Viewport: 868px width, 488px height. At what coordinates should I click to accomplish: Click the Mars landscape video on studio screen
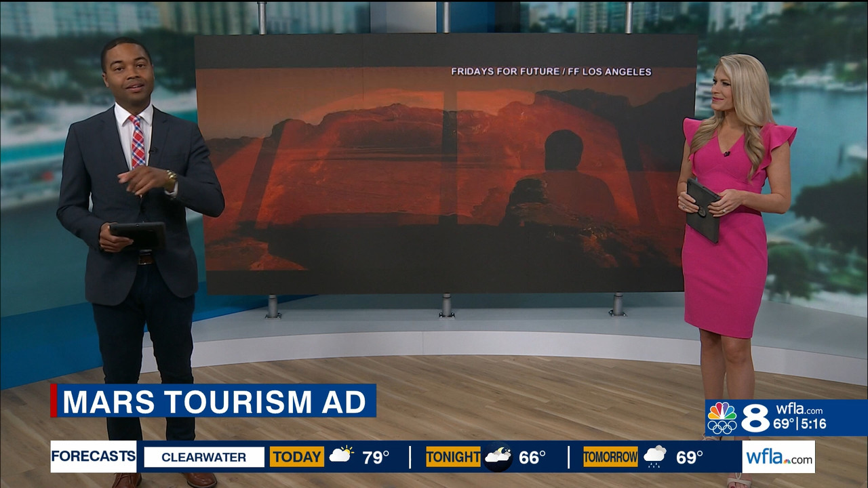[446, 165]
